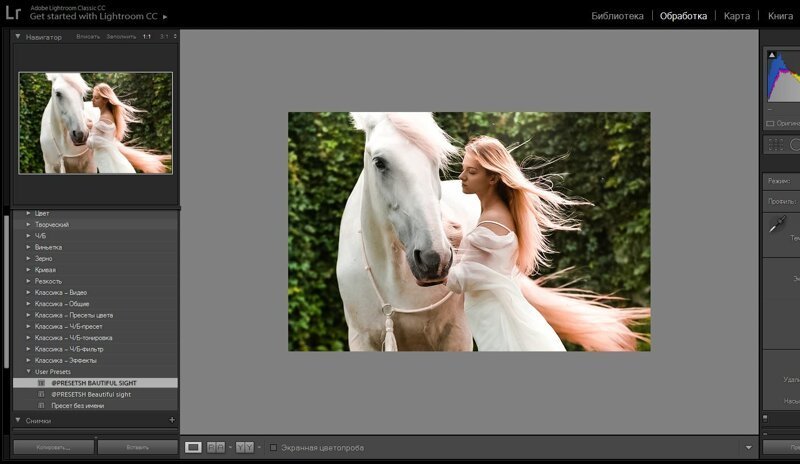Collapse the Навигатор panel
800x464 pixels.
tap(18, 36)
